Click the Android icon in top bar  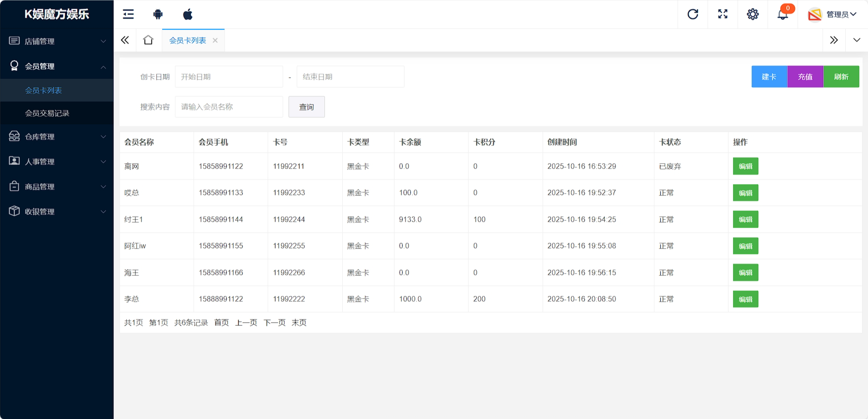tap(158, 14)
